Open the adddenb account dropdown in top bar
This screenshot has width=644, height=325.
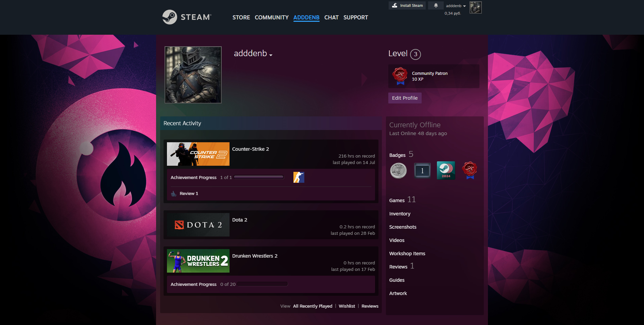(x=456, y=6)
